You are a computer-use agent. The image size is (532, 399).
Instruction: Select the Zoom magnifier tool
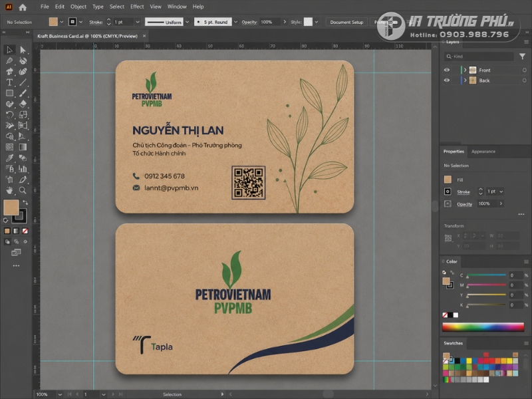(23, 190)
